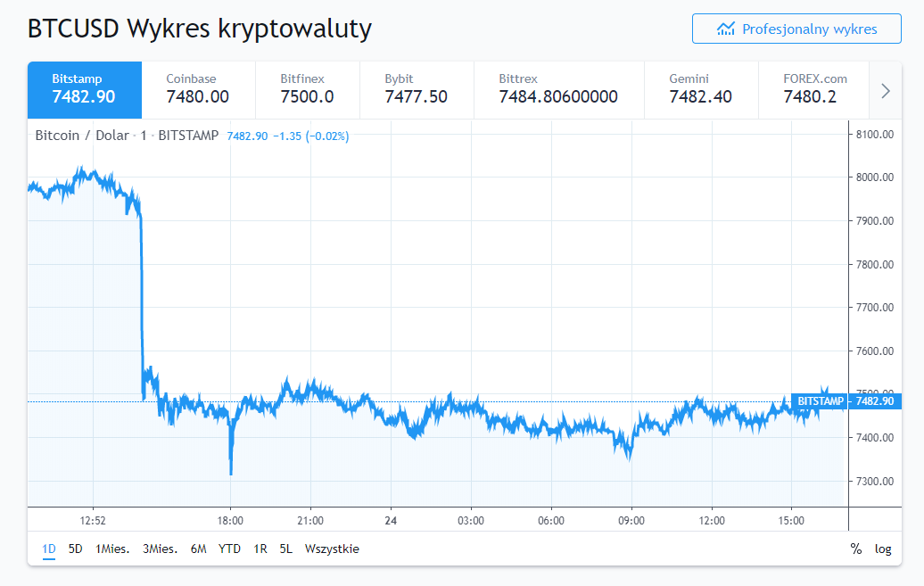The image size is (924, 586).
Task: Switch to the Coinbase exchange tab
Action: click(x=199, y=90)
